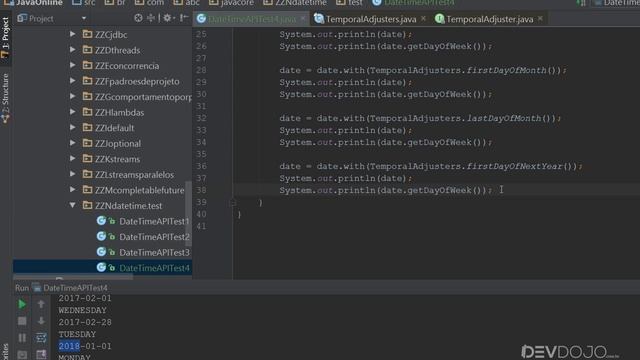Click the DateTimeAPITest4 breadcrumb

tap(413, 3)
